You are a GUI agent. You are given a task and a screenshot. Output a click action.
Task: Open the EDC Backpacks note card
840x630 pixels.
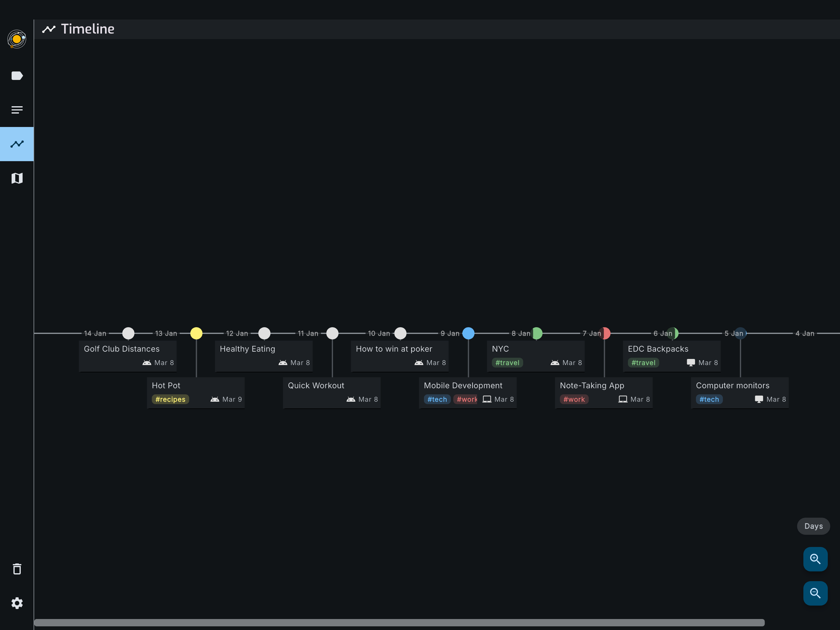point(672,356)
